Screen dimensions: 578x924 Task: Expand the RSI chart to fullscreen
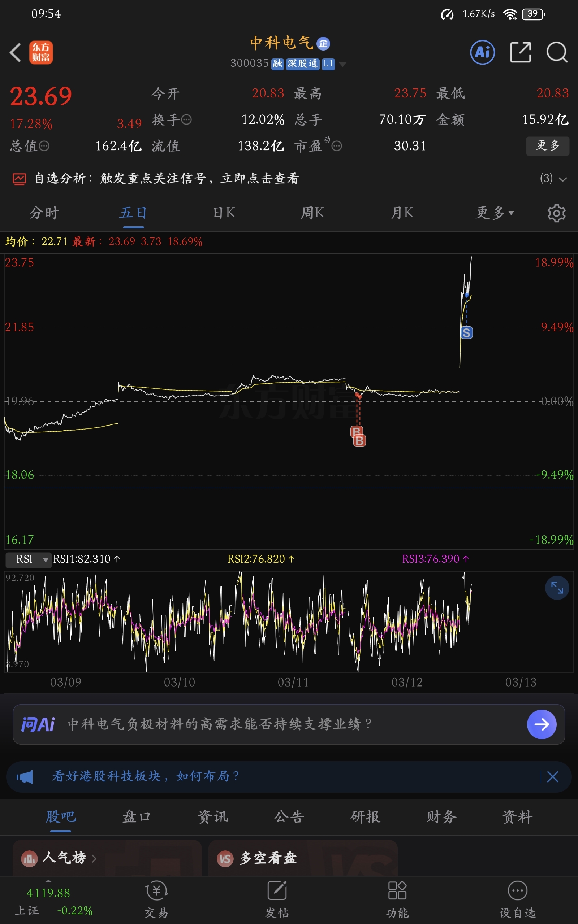557,588
